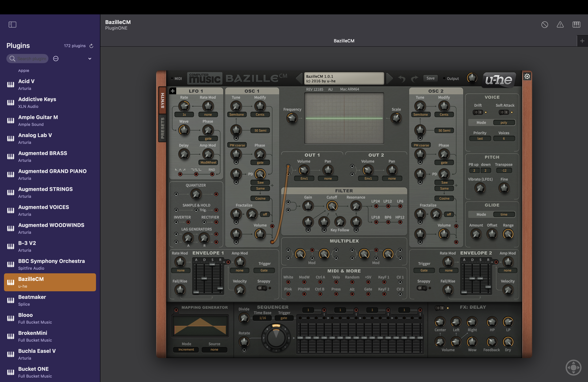Click the warning triangle icon

coord(560,24)
